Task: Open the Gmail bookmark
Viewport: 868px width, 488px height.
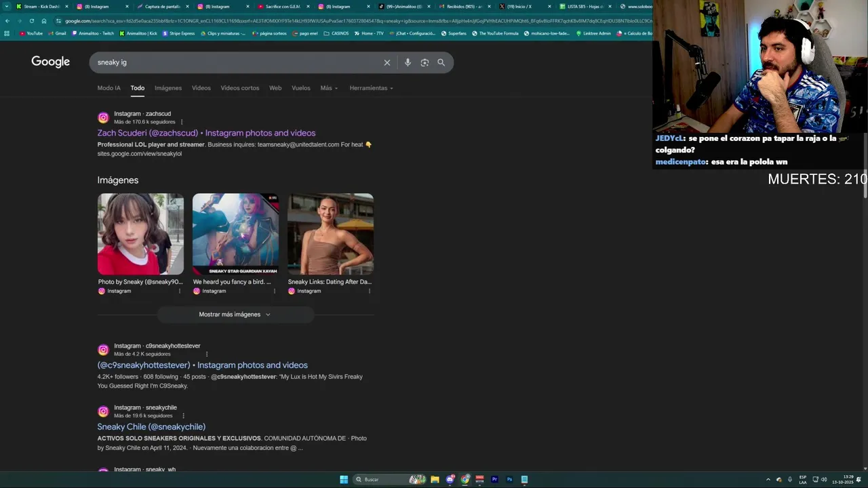Action: (57, 33)
